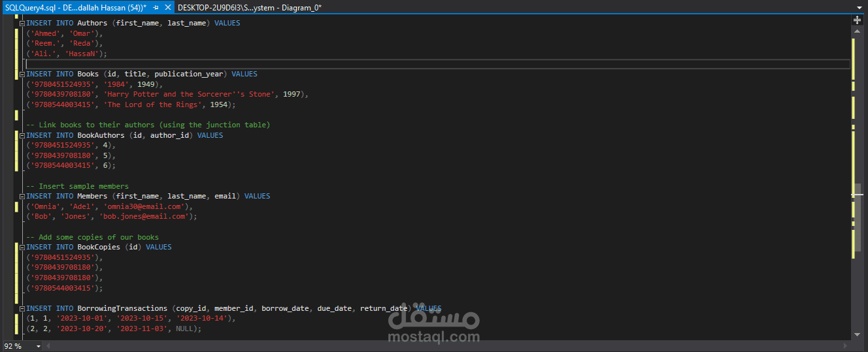Close the SQLQuery4.sql tab
The height and width of the screenshot is (352, 868).
coord(167,7)
